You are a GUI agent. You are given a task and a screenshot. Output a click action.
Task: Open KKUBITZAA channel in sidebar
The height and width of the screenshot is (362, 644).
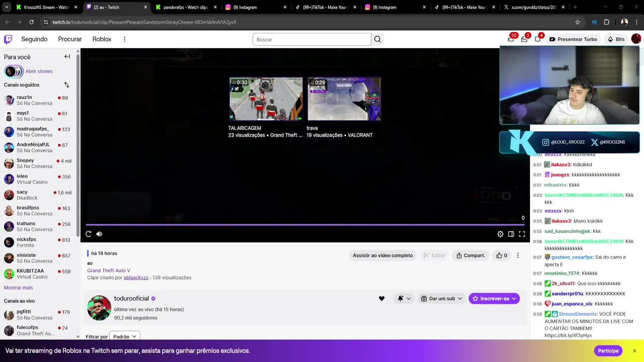[39, 274]
